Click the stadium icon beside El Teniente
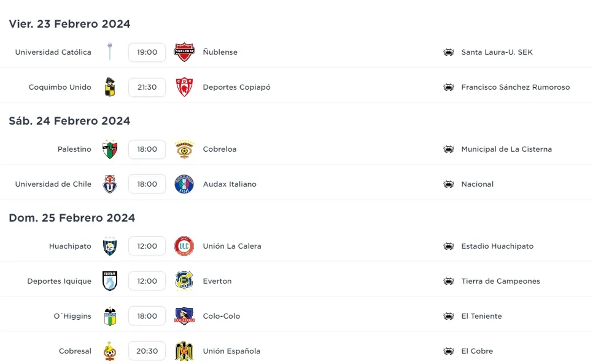The image size is (593, 364). [449, 316]
